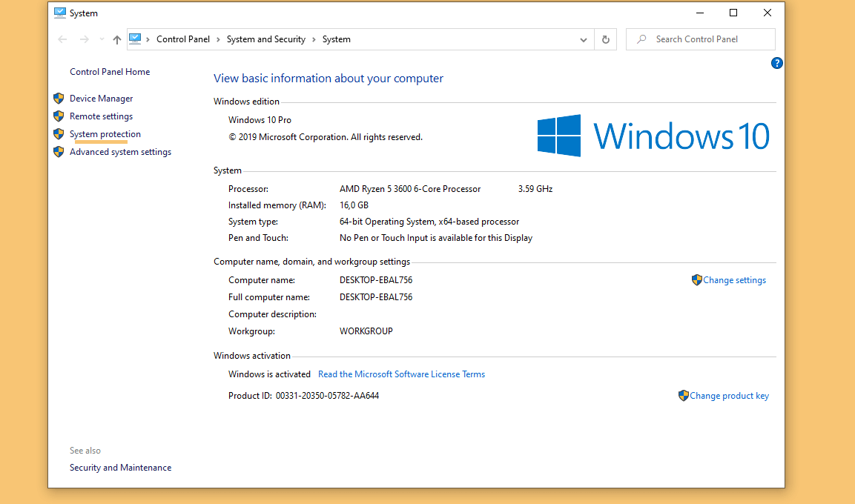Open Advanced system settings
Screen dimensions: 855x504
pos(121,152)
